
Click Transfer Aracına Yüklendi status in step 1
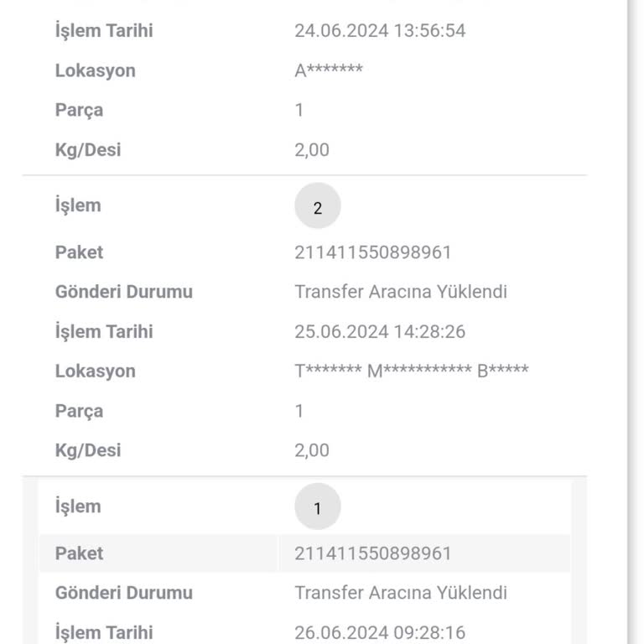coord(401,593)
